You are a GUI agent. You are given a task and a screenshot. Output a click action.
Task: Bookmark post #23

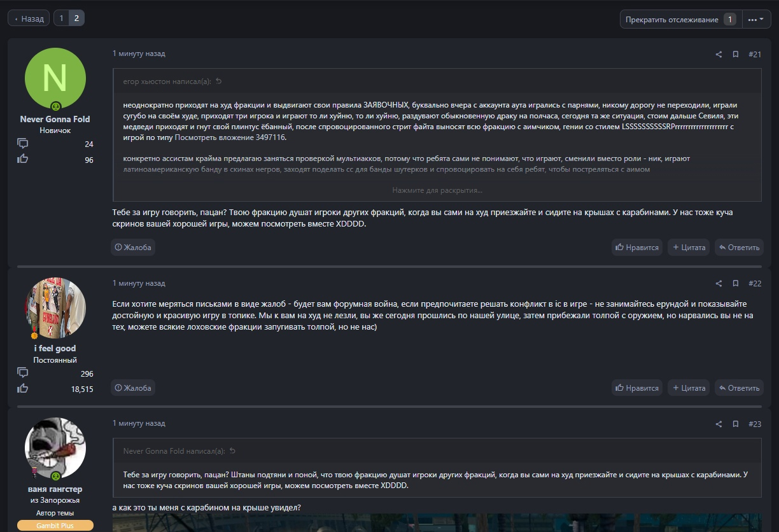point(735,424)
